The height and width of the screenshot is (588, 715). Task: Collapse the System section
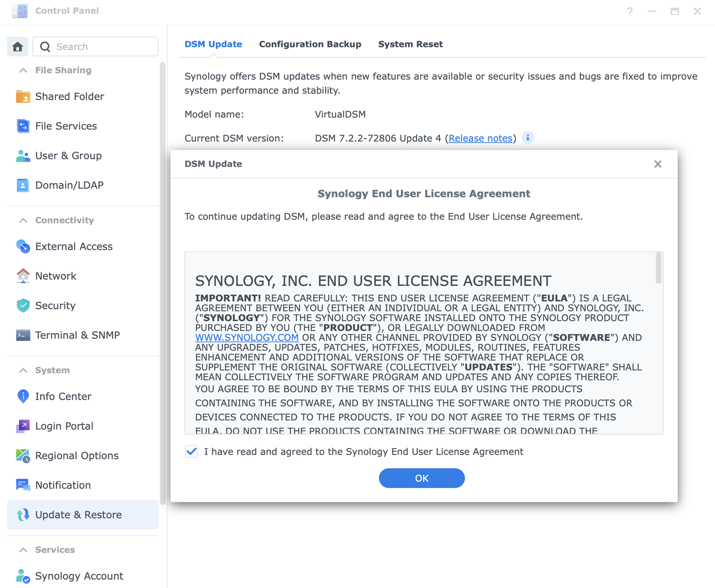(23, 370)
